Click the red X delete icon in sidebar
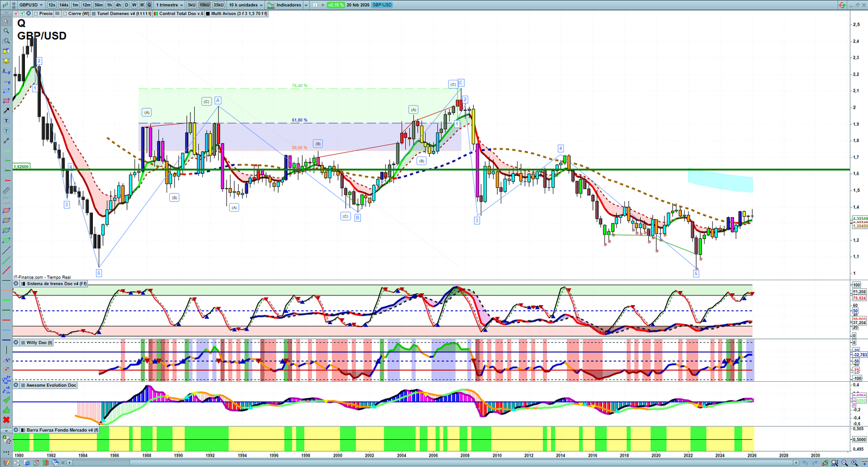Image resolution: width=868 pixels, height=467 pixels. 6,420
